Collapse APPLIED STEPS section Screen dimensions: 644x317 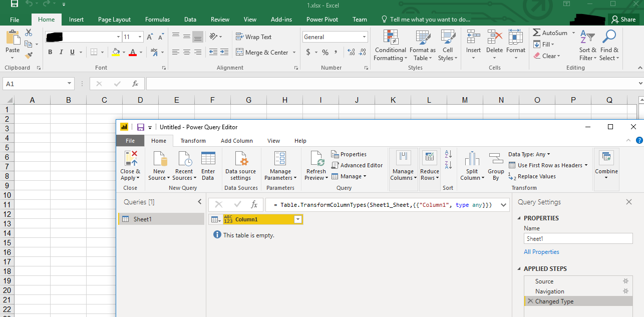(x=519, y=269)
